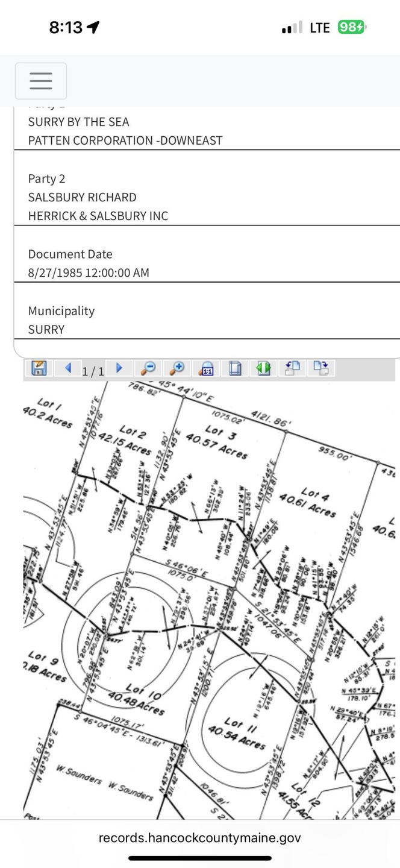Tap the records.hancockcountymaine.gov address bar
Screen dimensions: 400x868
[x=199, y=837]
